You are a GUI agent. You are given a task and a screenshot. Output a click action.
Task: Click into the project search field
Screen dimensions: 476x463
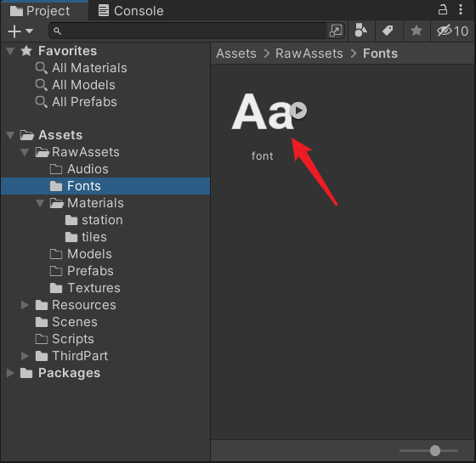pyautogui.click(x=188, y=31)
